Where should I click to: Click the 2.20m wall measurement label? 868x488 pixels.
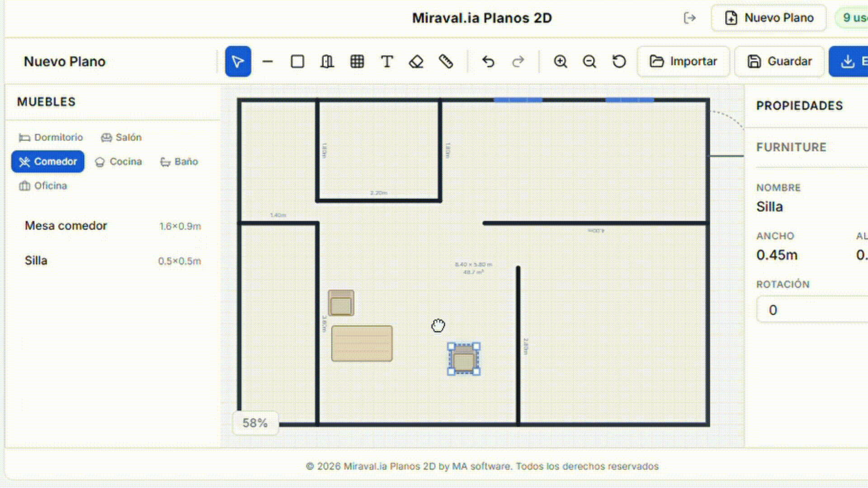click(379, 193)
